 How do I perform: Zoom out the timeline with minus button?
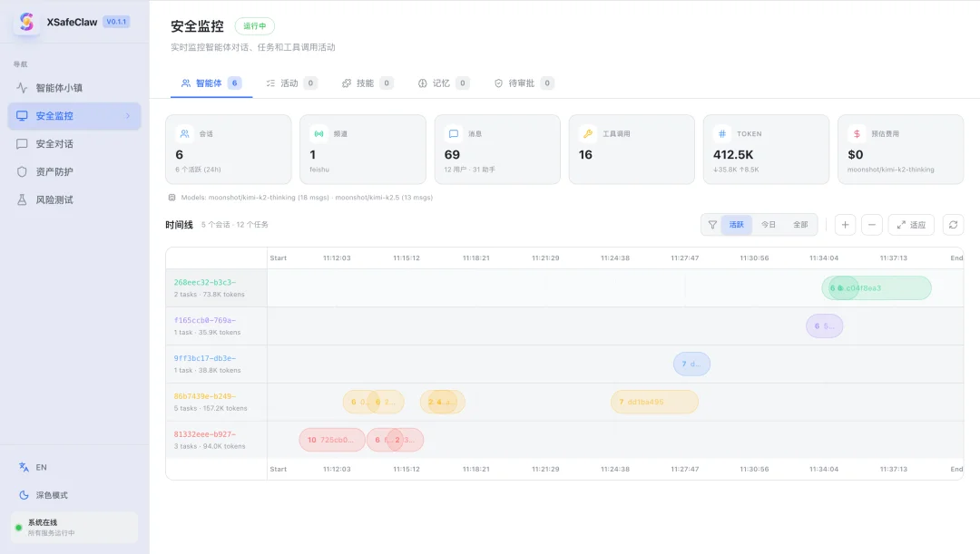tap(871, 225)
